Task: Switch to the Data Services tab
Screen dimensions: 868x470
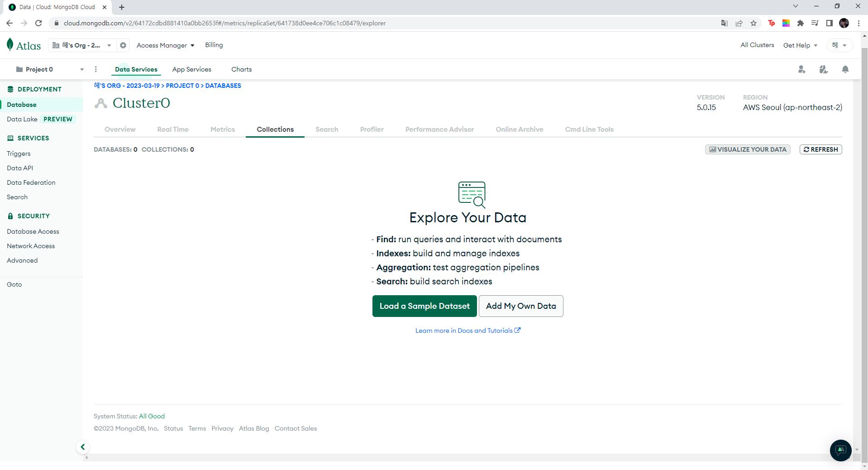Action: (136, 69)
